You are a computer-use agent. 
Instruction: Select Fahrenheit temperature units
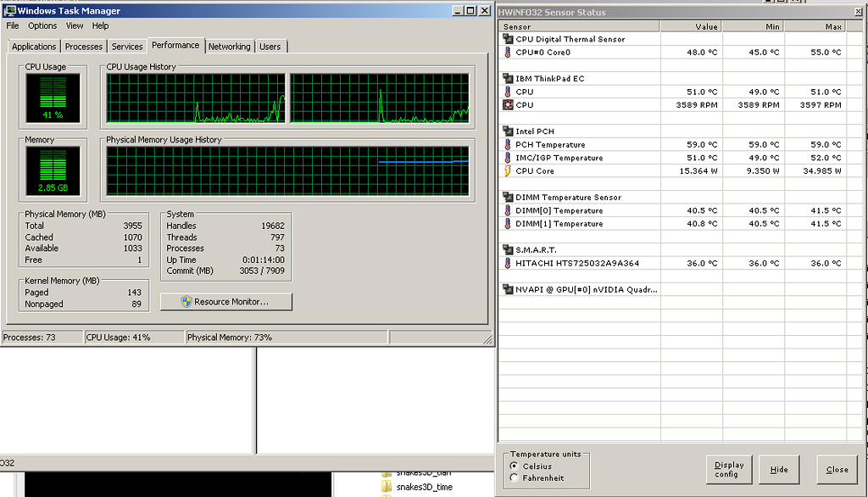click(x=515, y=477)
